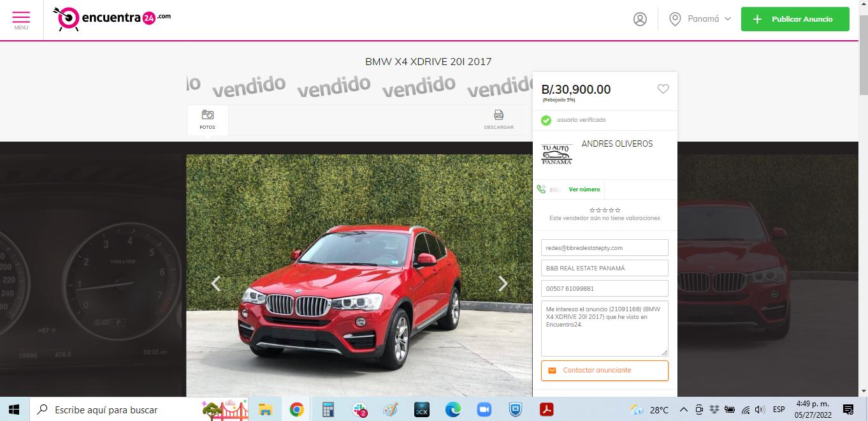The height and width of the screenshot is (421, 868).
Task: Select the FOTOS tab
Action: tap(207, 120)
